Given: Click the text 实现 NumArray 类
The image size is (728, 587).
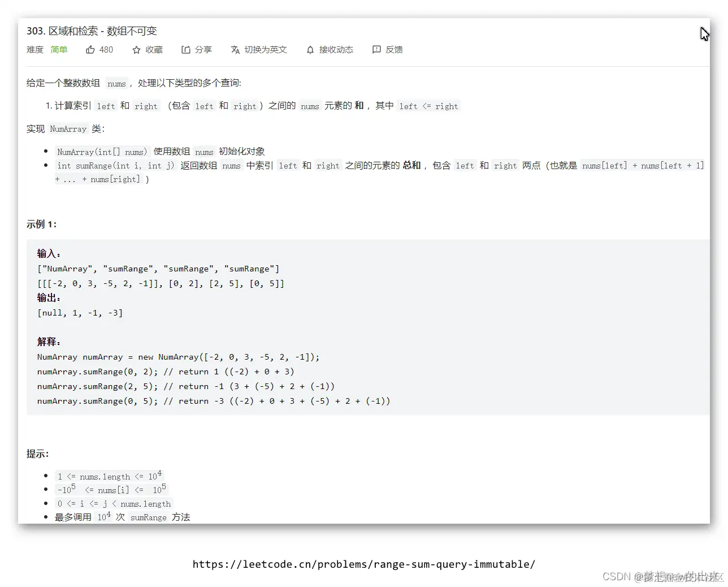Looking at the screenshot, I should coord(65,129).
